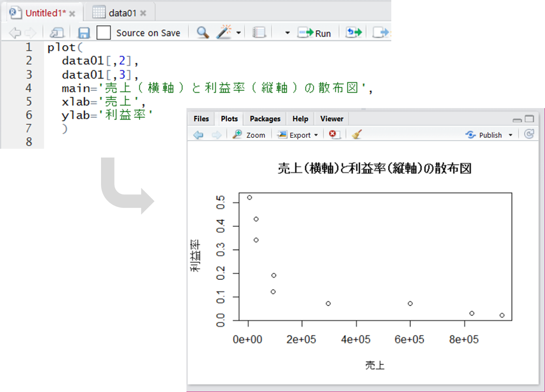Re-run previous code region icon
This screenshot has width=545, height=392.
[354, 32]
